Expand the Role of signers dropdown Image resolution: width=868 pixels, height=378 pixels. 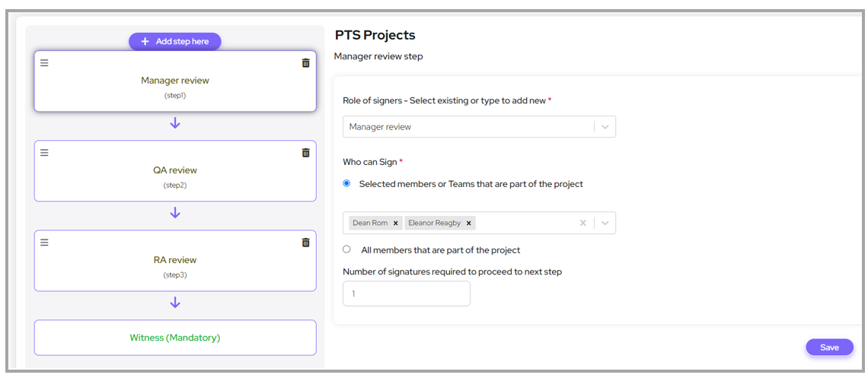click(605, 127)
